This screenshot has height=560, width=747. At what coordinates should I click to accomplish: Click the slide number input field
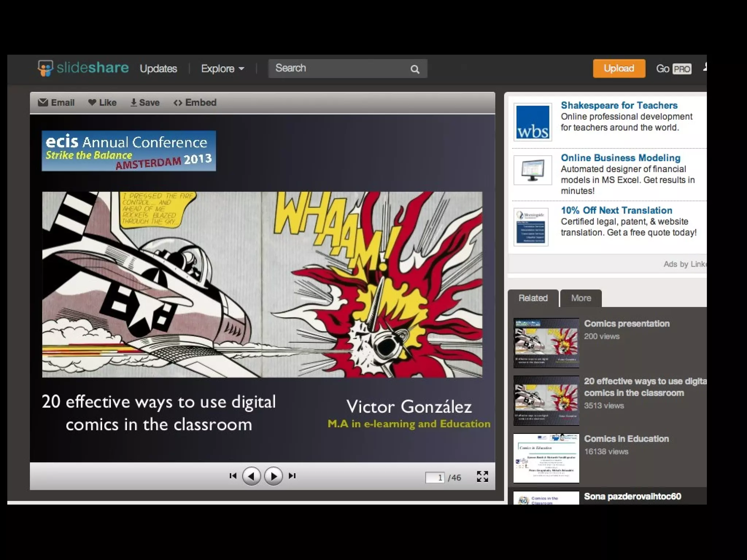coord(435,477)
